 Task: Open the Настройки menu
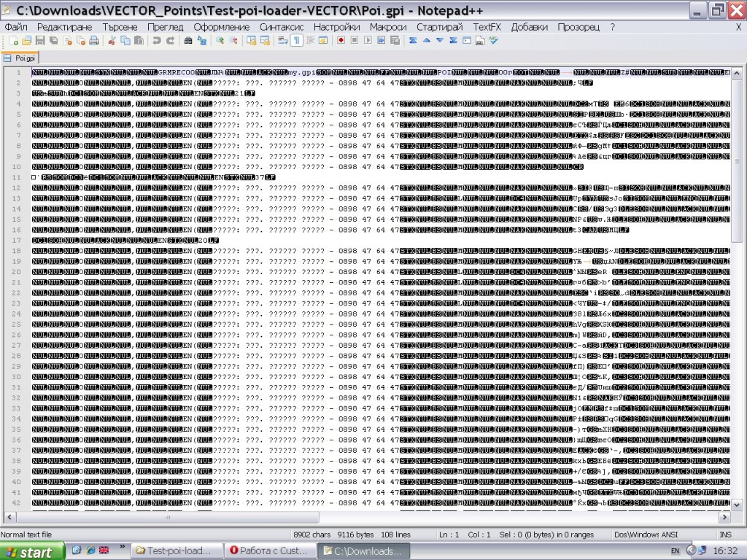(336, 27)
